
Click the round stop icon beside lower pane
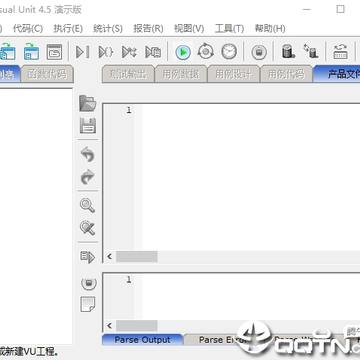click(89, 283)
